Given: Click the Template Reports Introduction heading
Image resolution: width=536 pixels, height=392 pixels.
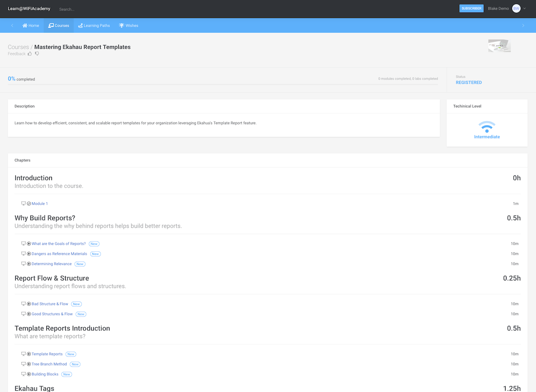Looking at the screenshot, I should pyautogui.click(x=62, y=328).
